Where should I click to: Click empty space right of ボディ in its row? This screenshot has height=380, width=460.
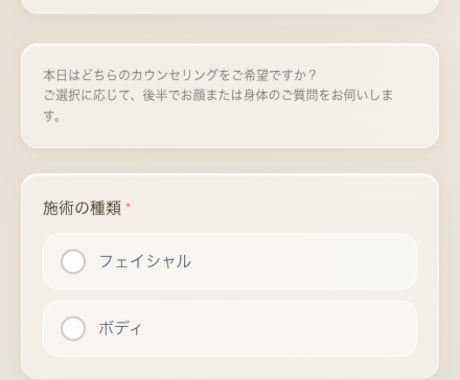(280, 329)
